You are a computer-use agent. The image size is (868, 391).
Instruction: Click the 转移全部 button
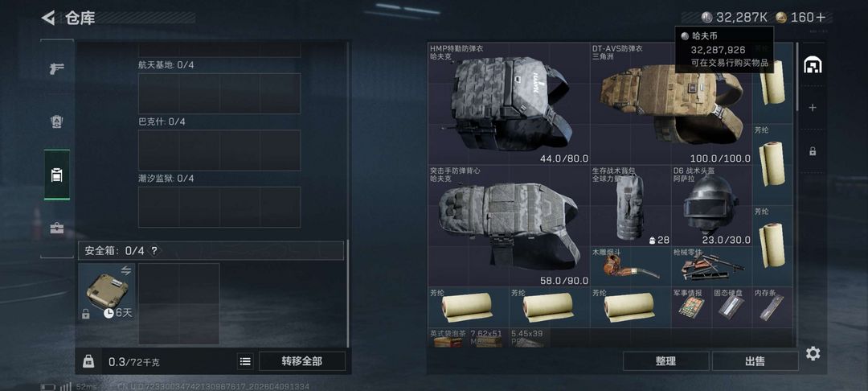point(301,362)
